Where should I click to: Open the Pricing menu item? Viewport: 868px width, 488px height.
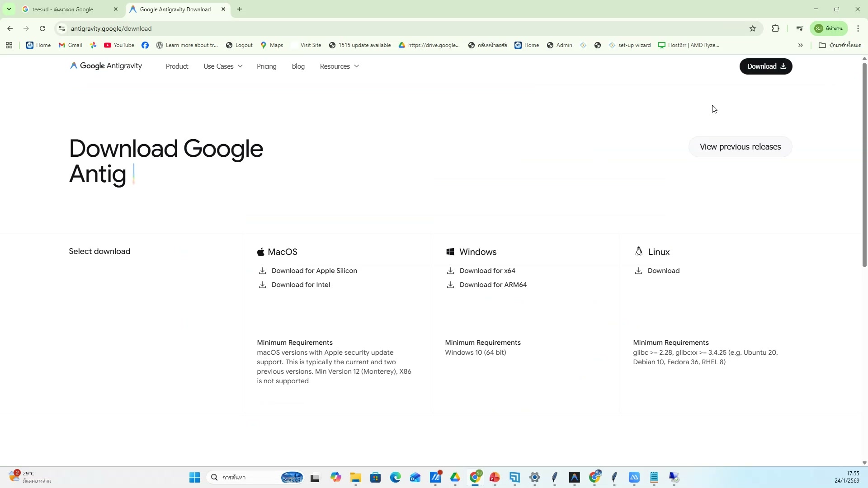click(x=266, y=66)
